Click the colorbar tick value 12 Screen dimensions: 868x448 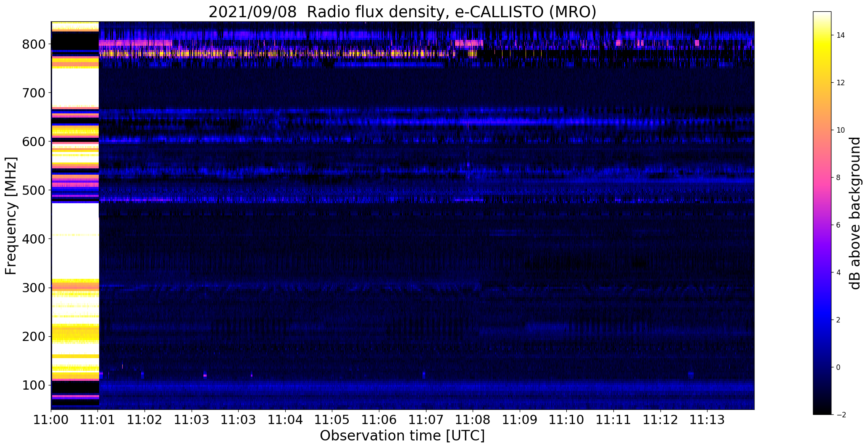tap(841, 83)
